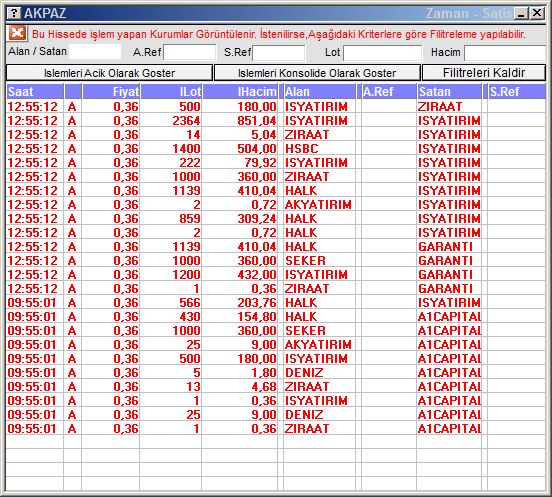
Task: Click Islemleri Acik Olarak Goster button
Action: 109,73
